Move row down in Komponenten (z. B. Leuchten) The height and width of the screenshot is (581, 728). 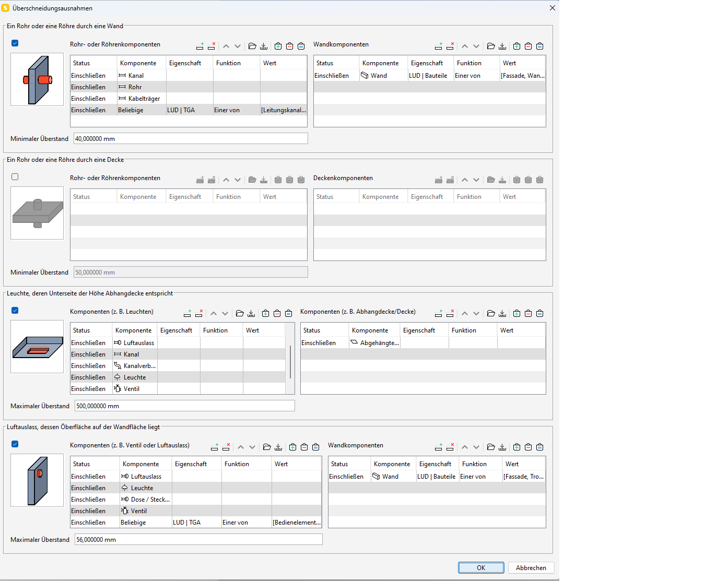(225, 313)
